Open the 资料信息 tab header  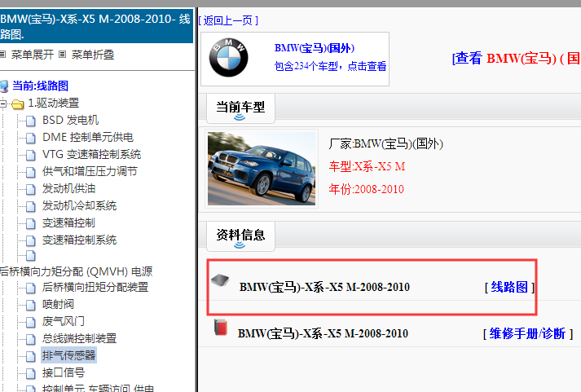(240, 236)
